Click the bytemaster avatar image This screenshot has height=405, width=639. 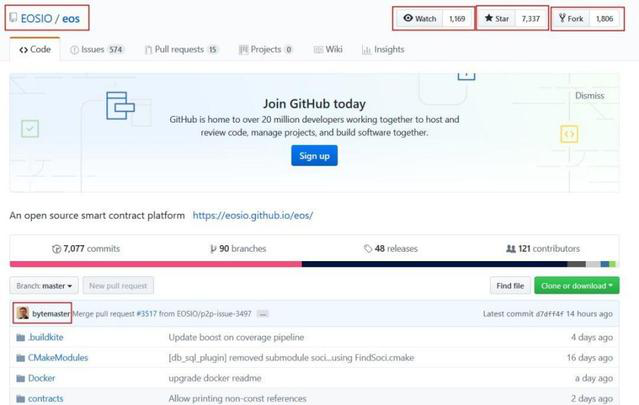22,313
